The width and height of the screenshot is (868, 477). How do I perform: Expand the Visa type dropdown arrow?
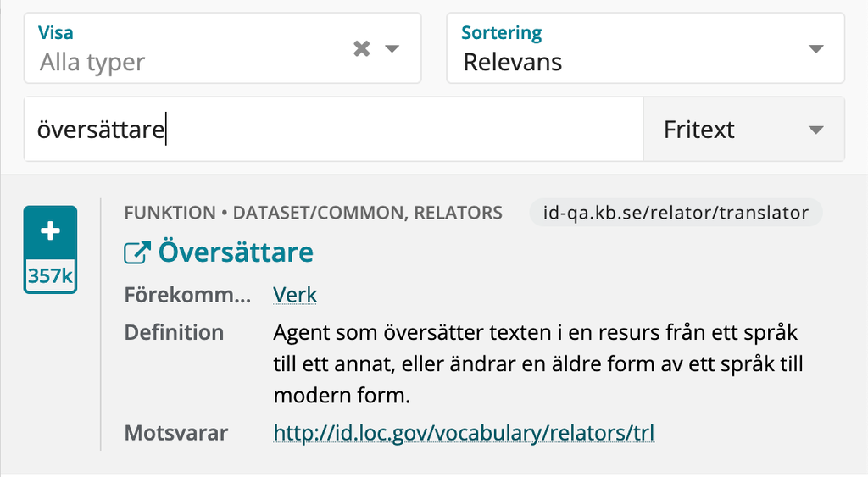(x=392, y=48)
